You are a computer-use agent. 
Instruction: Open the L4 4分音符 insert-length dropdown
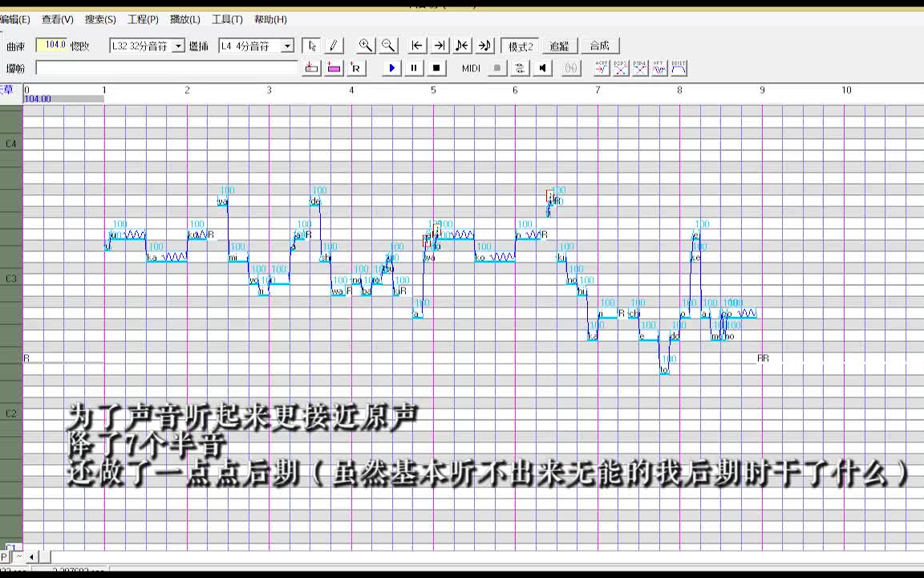coord(289,45)
